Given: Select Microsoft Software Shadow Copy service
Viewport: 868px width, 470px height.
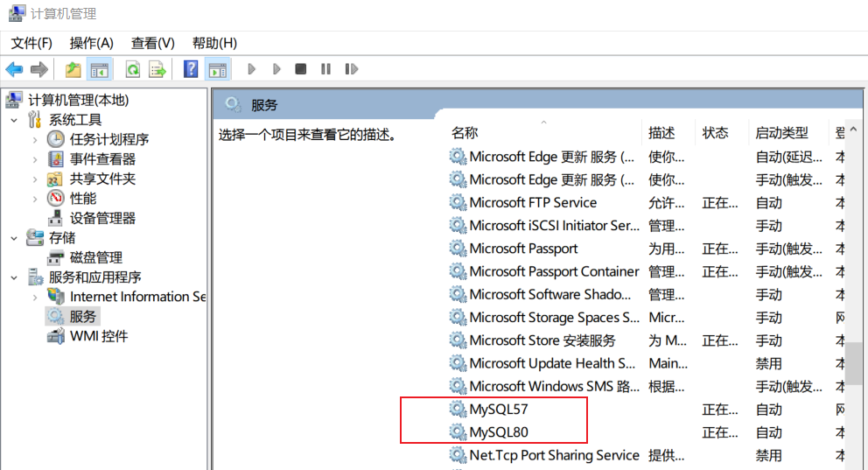Looking at the screenshot, I should (x=550, y=295).
